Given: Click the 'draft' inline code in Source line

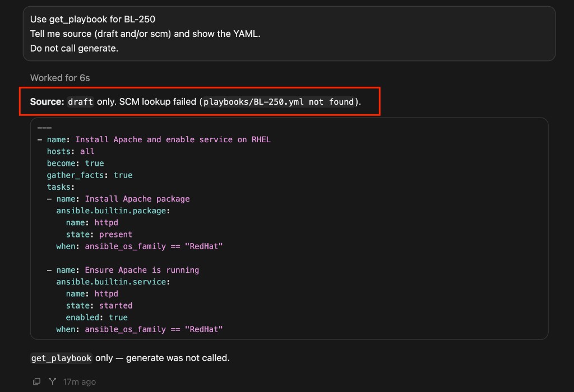Looking at the screenshot, I should 81,102.
